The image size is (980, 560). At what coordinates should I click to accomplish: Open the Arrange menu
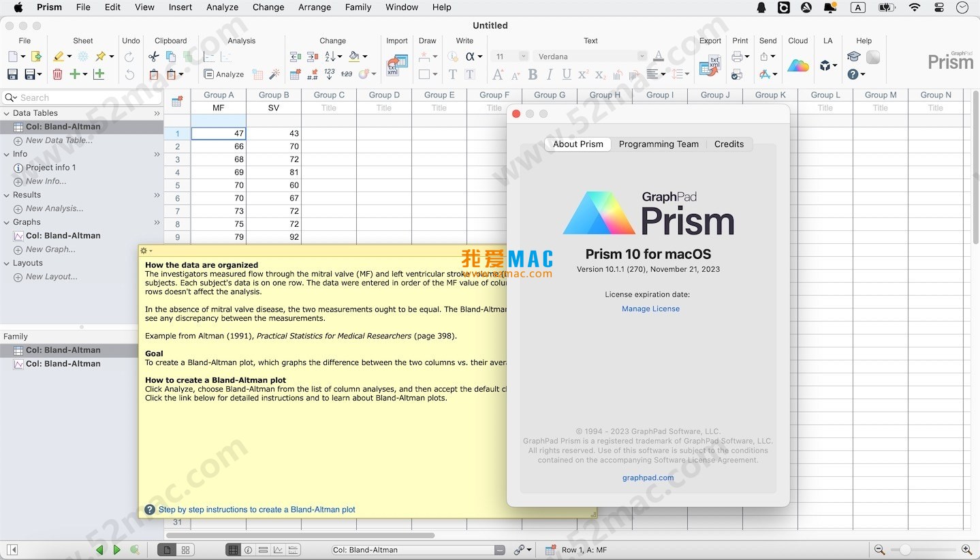(315, 7)
